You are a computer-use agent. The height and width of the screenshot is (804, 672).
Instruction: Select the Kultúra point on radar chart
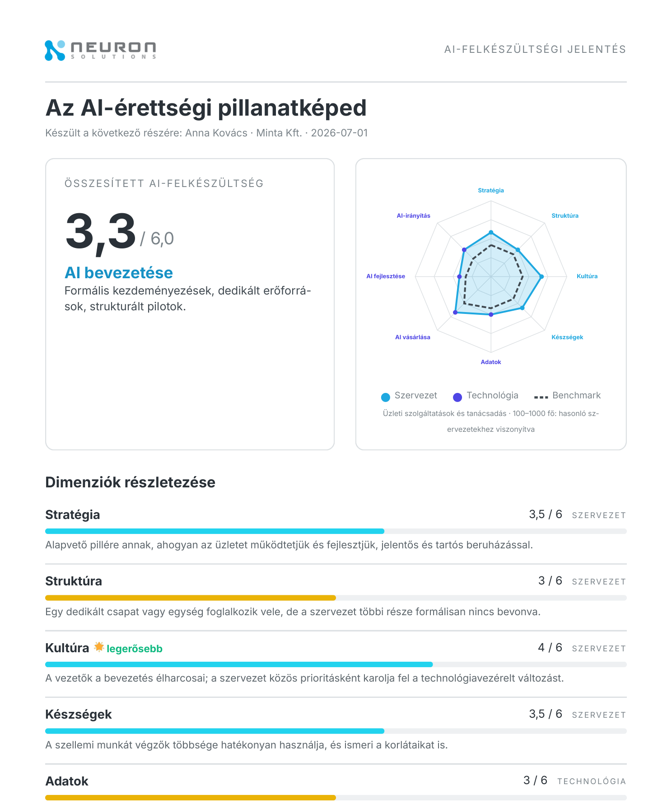point(541,276)
